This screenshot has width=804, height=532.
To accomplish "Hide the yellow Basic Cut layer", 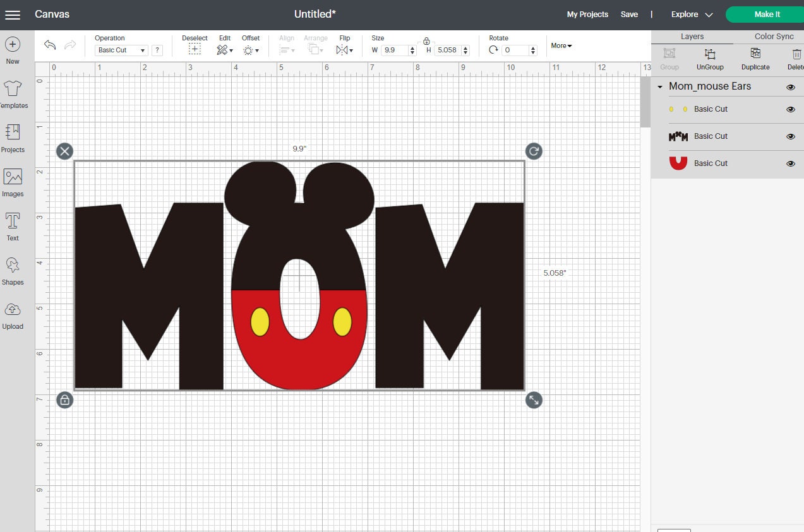I will coord(790,109).
